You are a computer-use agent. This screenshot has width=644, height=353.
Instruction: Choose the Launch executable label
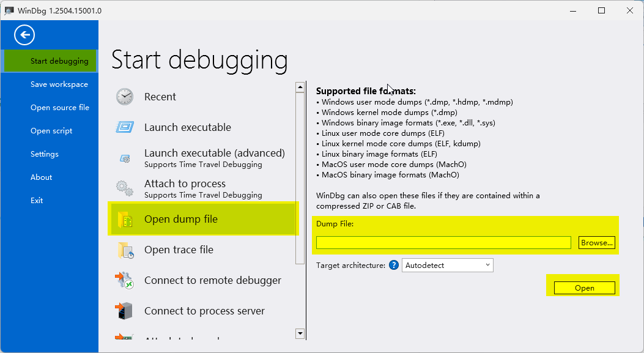(188, 127)
